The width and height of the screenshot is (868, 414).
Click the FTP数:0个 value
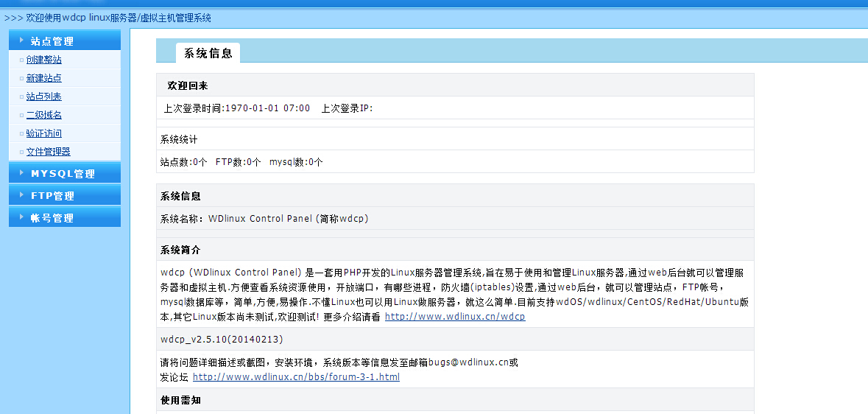[x=238, y=162]
